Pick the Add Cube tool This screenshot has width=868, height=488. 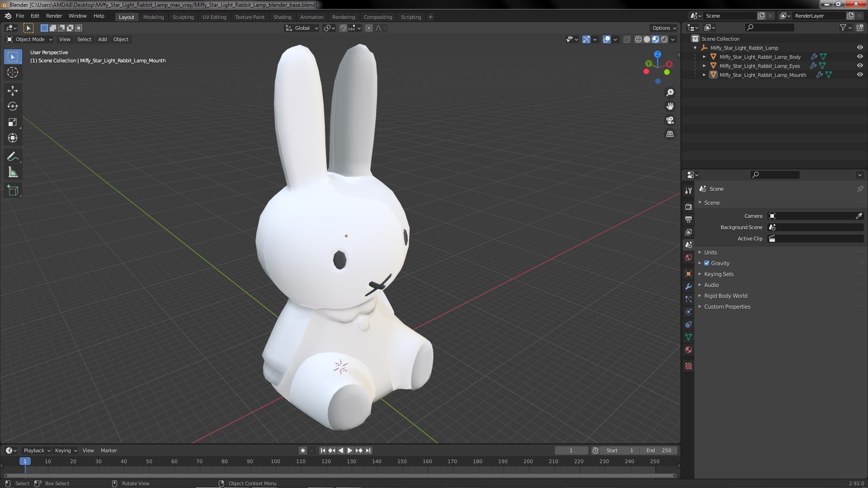[13, 191]
